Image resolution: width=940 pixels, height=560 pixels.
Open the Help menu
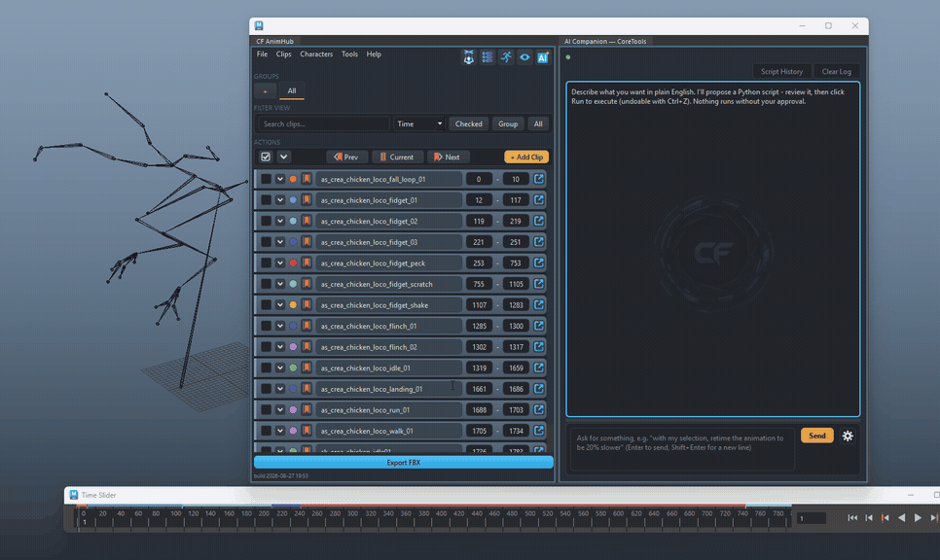pos(374,53)
